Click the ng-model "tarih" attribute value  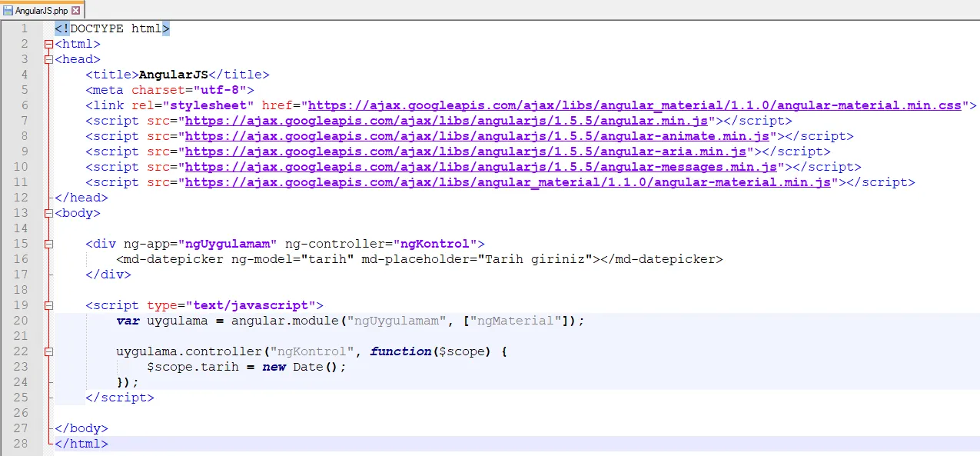(327, 259)
